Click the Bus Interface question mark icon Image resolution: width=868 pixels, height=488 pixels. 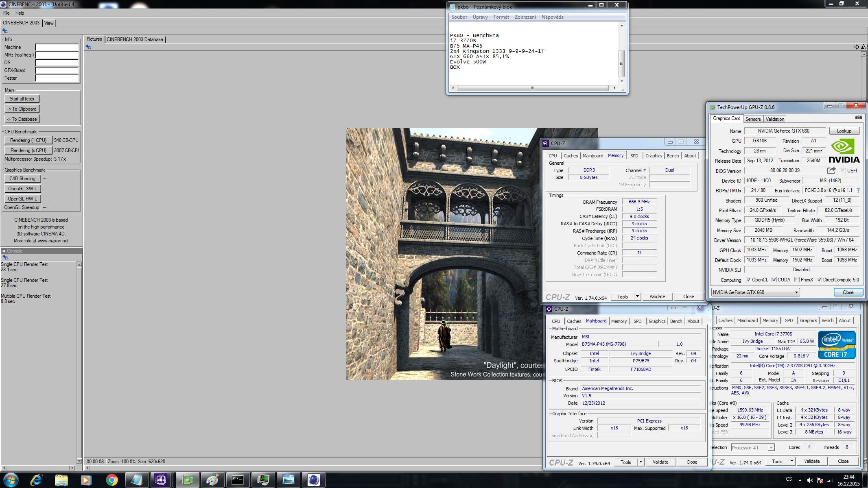click(x=858, y=190)
